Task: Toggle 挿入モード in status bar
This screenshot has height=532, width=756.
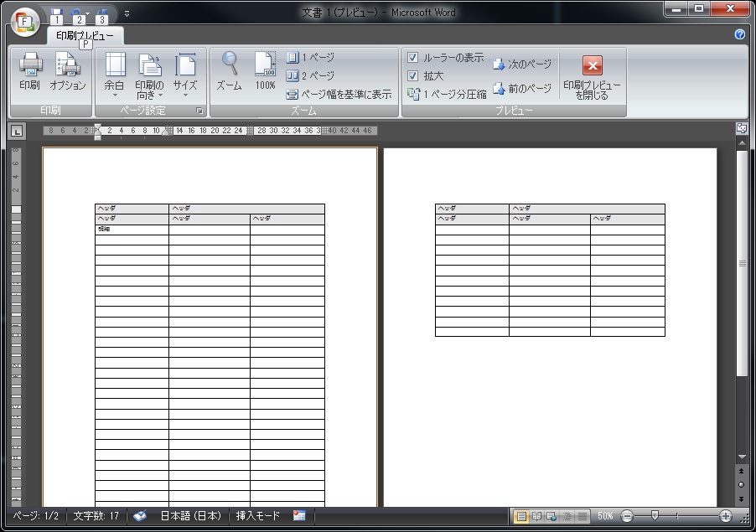Action: 258,516
